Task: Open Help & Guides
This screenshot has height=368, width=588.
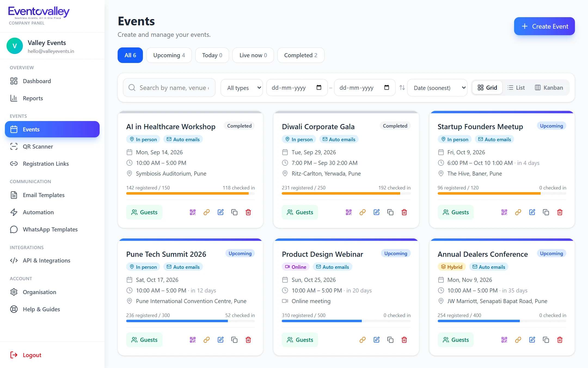Action: 52,309
